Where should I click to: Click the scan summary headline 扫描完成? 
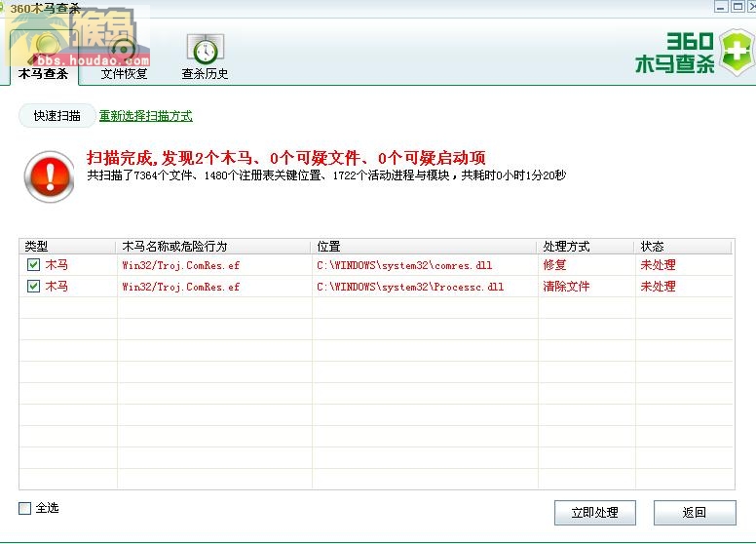click(x=285, y=158)
